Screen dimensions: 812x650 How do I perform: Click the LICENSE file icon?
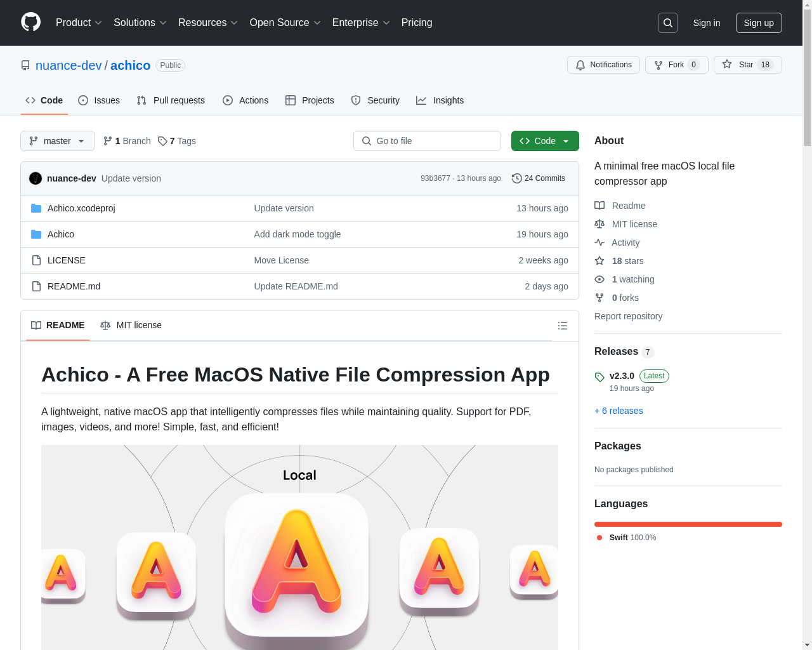tap(36, 260)
